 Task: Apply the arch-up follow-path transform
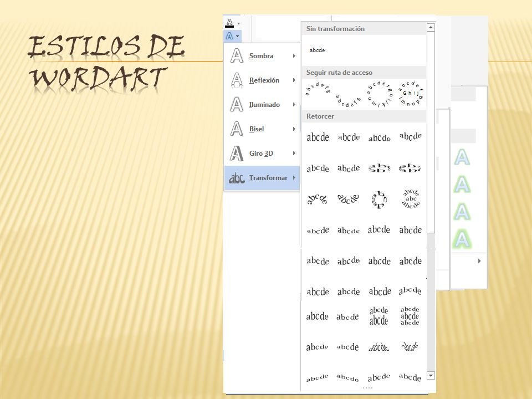[x=318, y=89]
